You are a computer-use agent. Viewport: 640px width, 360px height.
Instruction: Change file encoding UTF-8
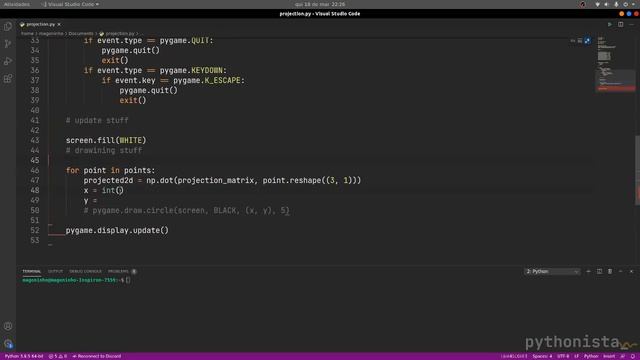tap(563, 356)
